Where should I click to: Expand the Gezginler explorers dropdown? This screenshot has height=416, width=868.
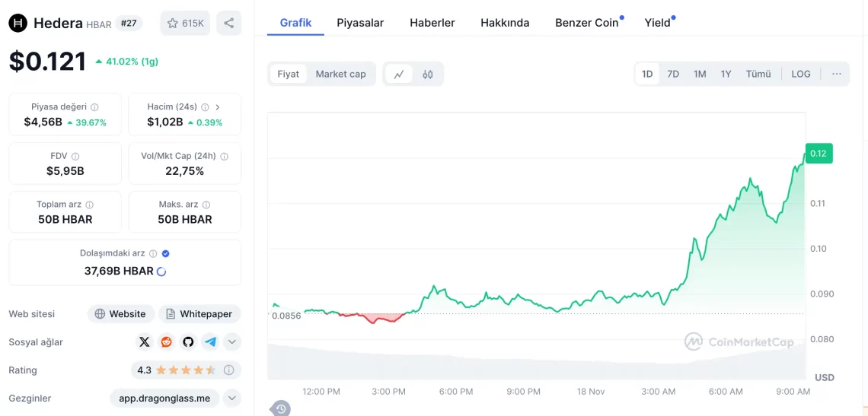click(x=232, y=398)
